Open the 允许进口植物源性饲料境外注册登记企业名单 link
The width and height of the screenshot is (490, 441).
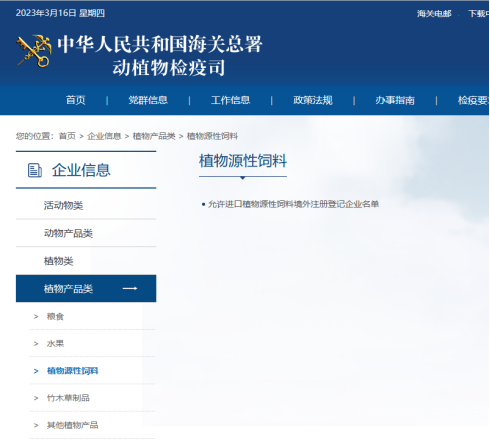(293, 204)
